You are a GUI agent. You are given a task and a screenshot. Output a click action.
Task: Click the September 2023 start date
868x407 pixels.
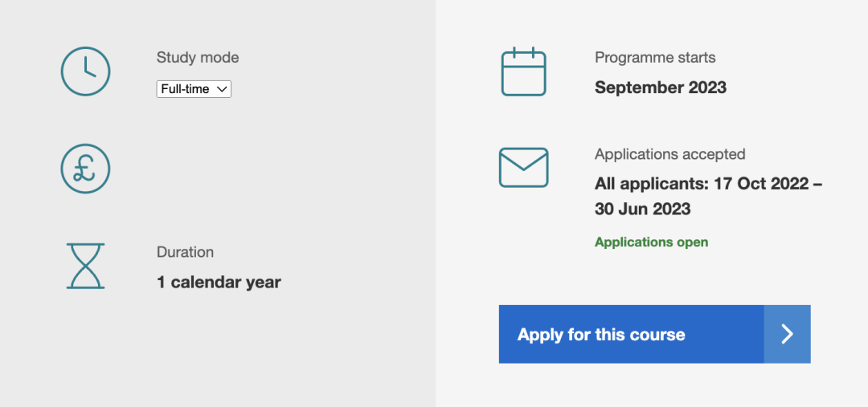tap(661, 88)
